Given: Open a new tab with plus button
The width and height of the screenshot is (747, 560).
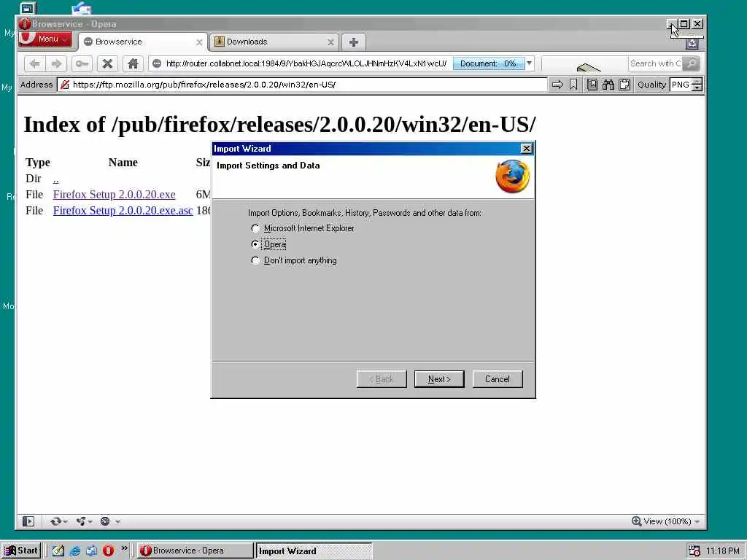Looking at the screenshot, I should (x=354, y=42).
